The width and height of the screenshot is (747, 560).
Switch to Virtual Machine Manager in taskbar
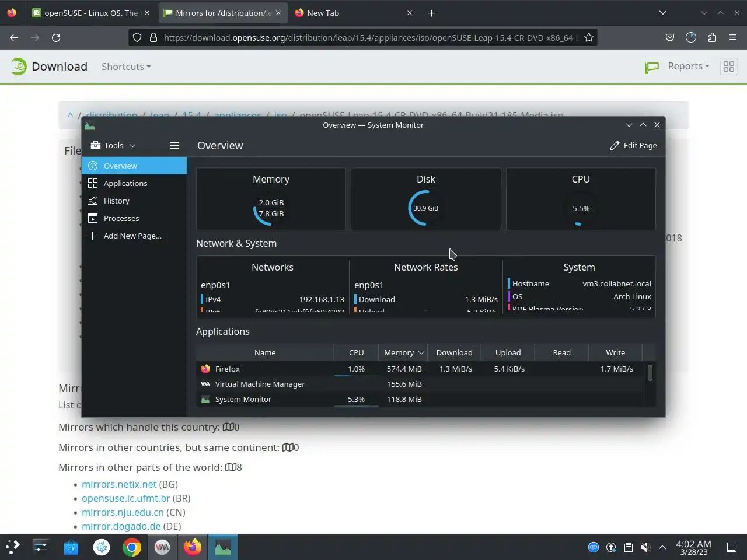tap(162, 547)
